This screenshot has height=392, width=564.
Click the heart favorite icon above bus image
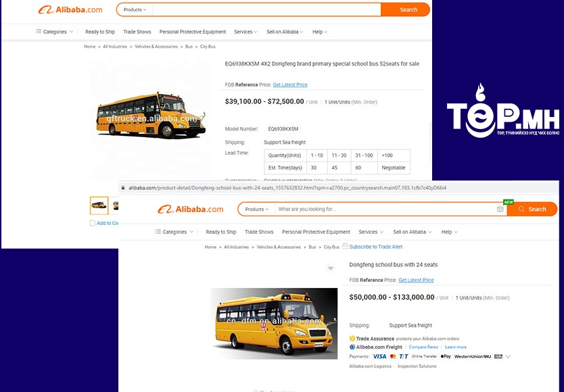coord(331,268)
